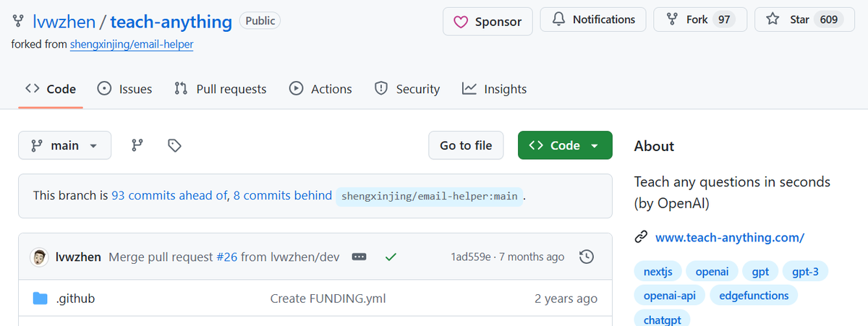This screenshot has width=868, height=326.
Task: Click the branches icon next to main
Action: 137,145
